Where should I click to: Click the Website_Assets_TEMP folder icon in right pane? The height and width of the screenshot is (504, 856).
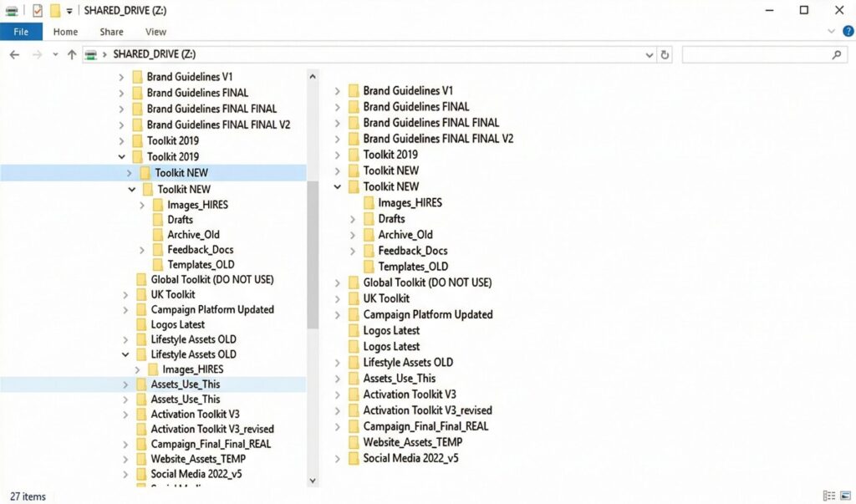(x=353, y=442)
